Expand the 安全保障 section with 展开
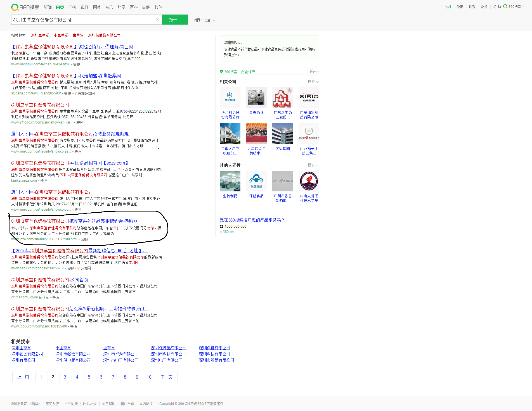The height and width of the screenshot is (411, 532). tap(314, 72)
